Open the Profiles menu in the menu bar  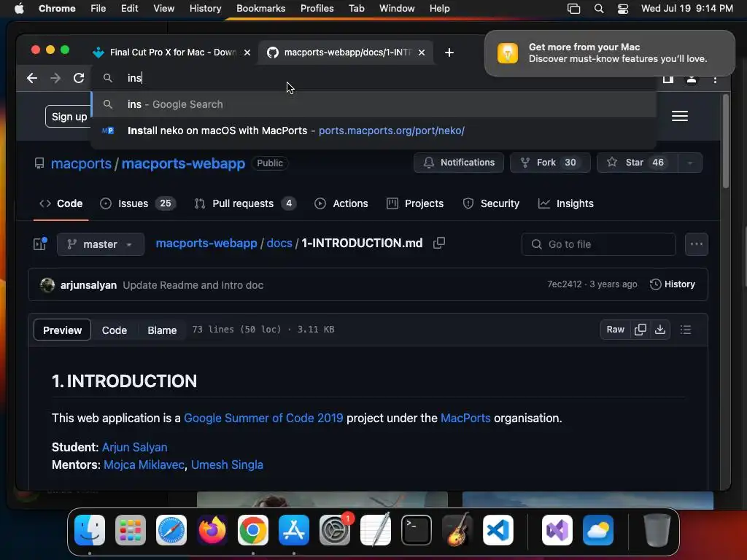point(317,9)
